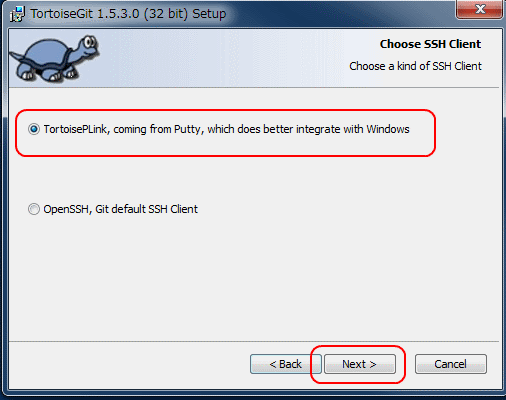Go back using the "< Back" button
The height and width of the screenshot is (400, 506).
[286, 364]
